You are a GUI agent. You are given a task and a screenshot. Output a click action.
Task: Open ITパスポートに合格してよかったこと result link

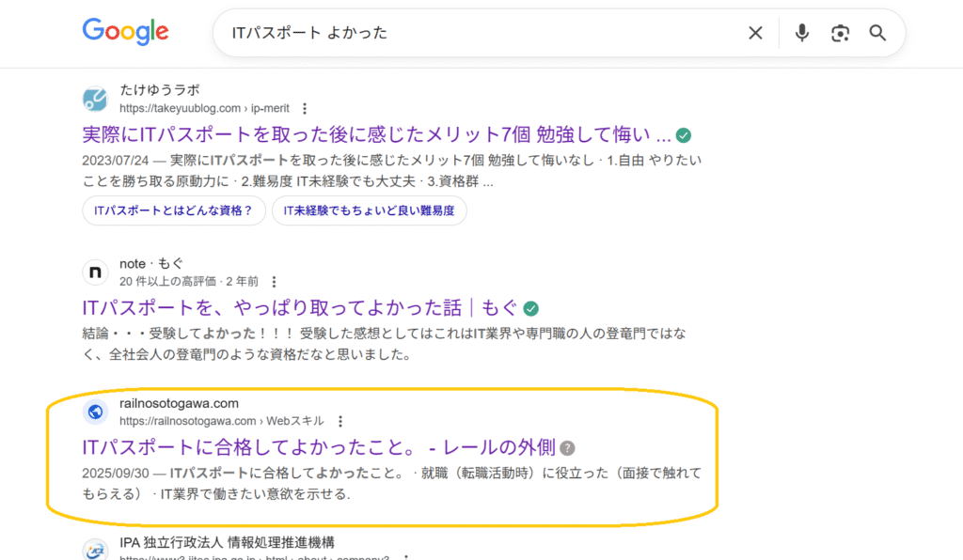[x=320, y=447]
